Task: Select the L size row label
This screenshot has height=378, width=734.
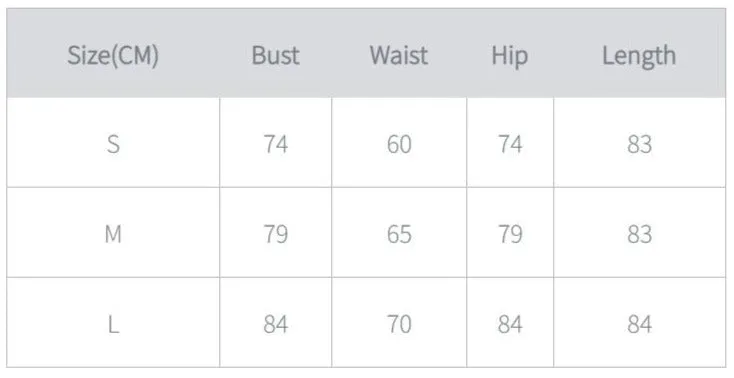Action: click(x=113, y=324)
